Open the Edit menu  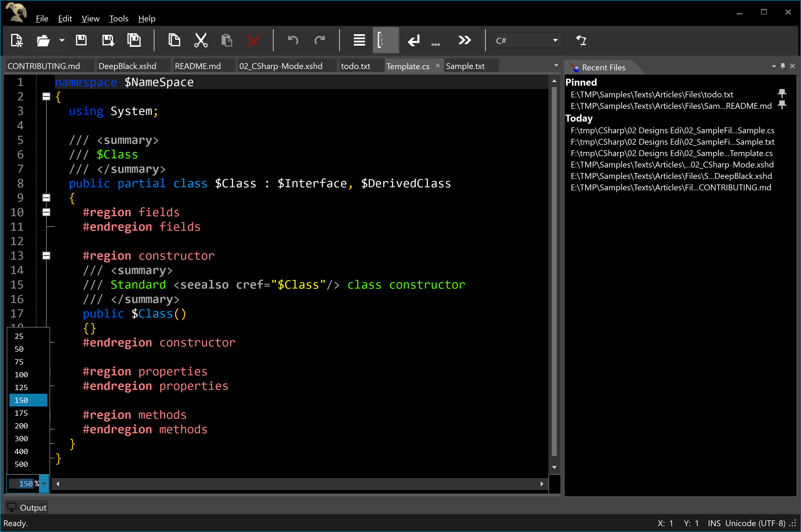65,19
